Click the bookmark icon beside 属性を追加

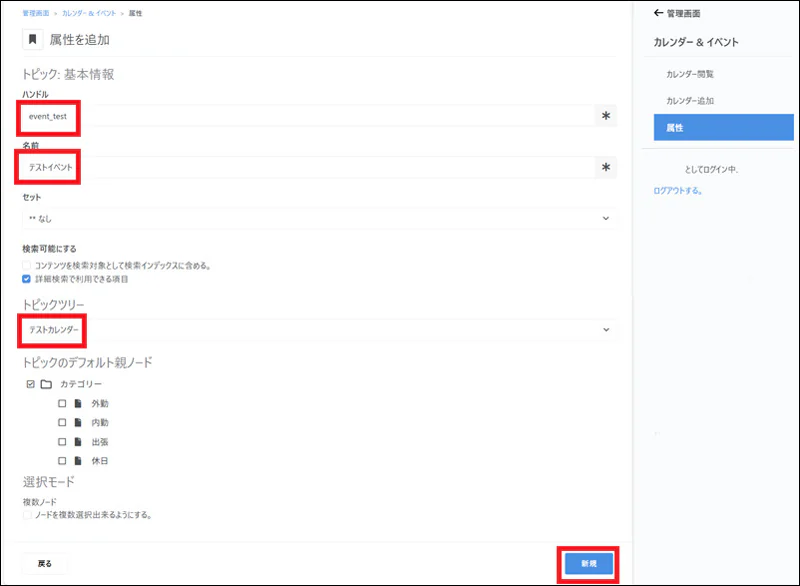33,39
